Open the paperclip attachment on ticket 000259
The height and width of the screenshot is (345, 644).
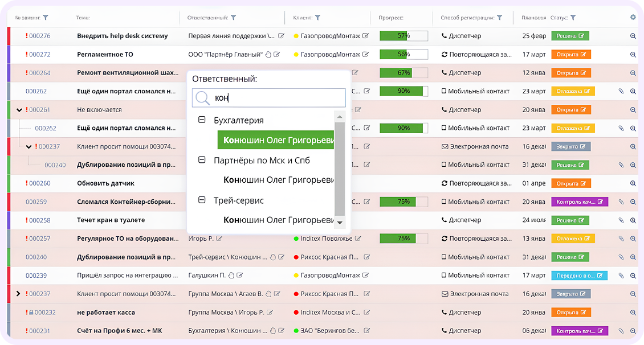[x=621, y=202]
